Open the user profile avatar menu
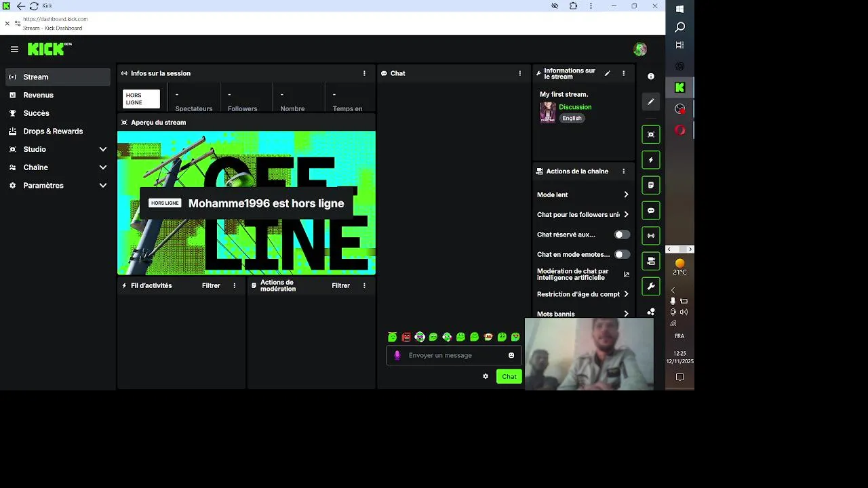 [639, 49]
